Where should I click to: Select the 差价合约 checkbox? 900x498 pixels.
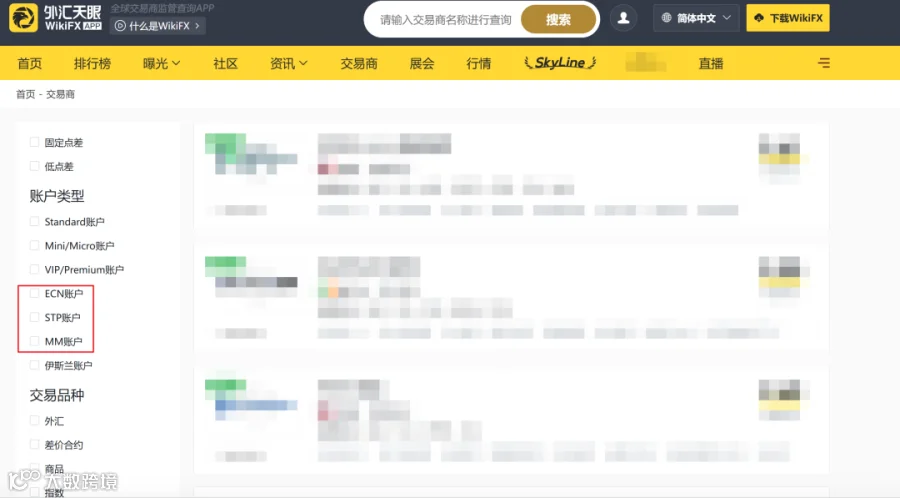tap(34, 444)
